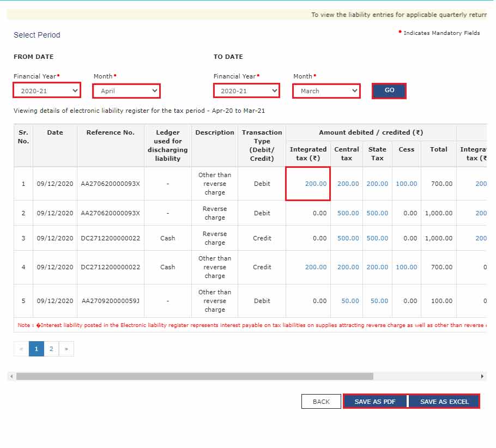Click the BACK button

coord(321,402)
